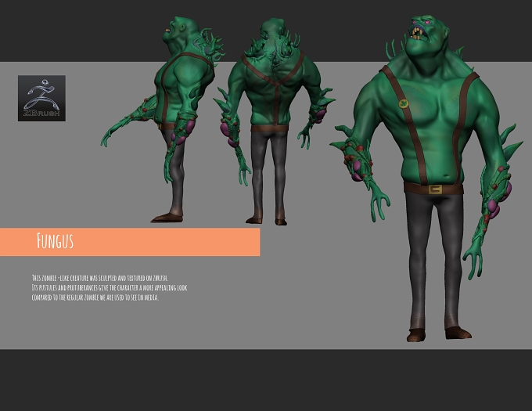Click the spiky growths on back view's head
This screenshot has width=532, height=411.
273,42
